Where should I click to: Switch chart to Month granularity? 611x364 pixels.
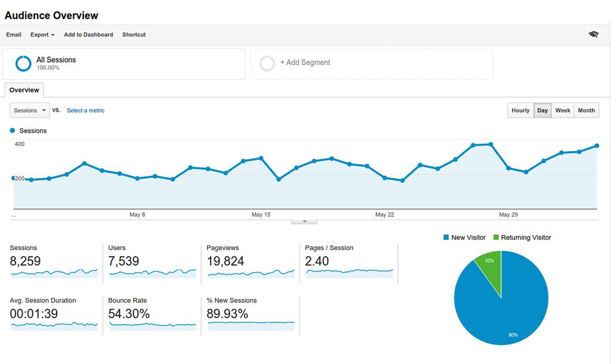click(586, 110)
